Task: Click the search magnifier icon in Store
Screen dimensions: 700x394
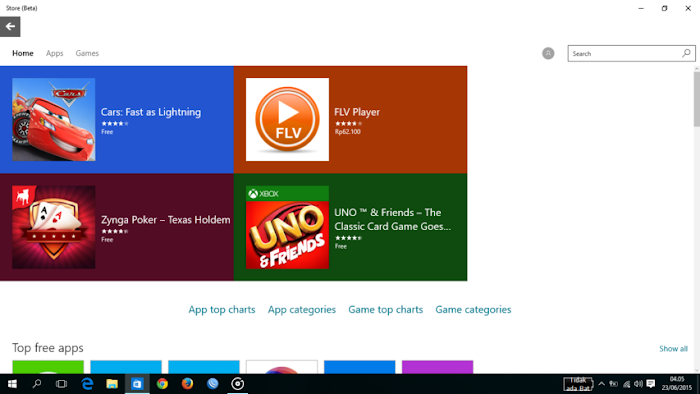Action: pos(686,53)
